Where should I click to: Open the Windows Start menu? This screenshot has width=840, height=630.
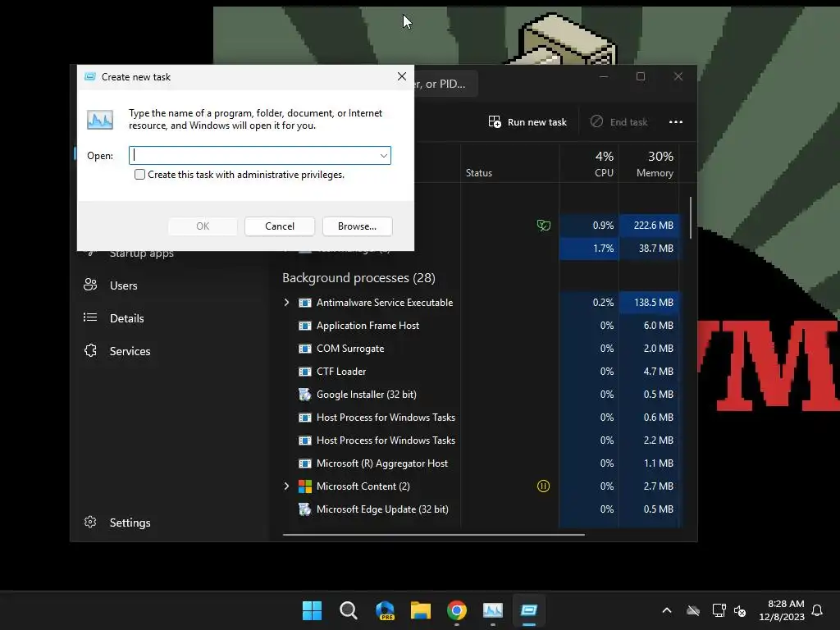[312, 610]
